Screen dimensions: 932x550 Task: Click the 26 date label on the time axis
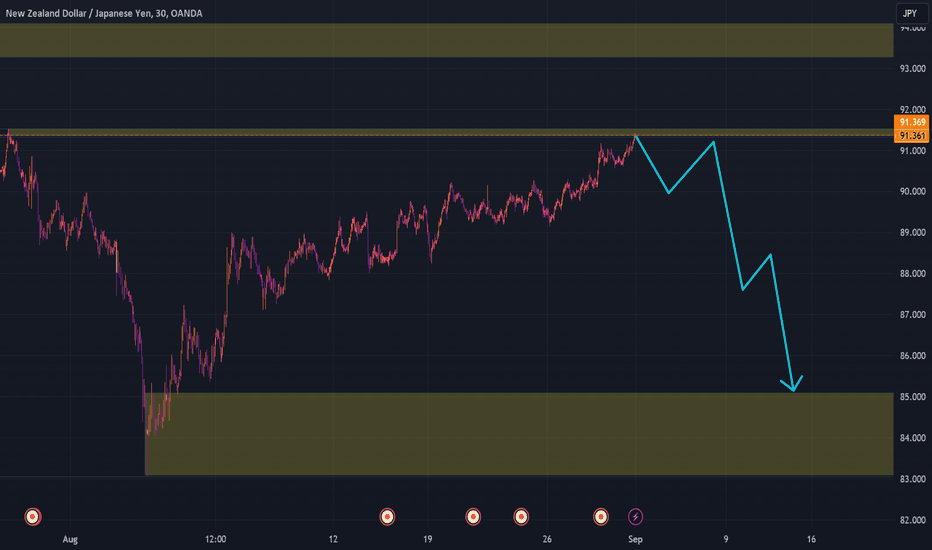click(x=547, y=539)
